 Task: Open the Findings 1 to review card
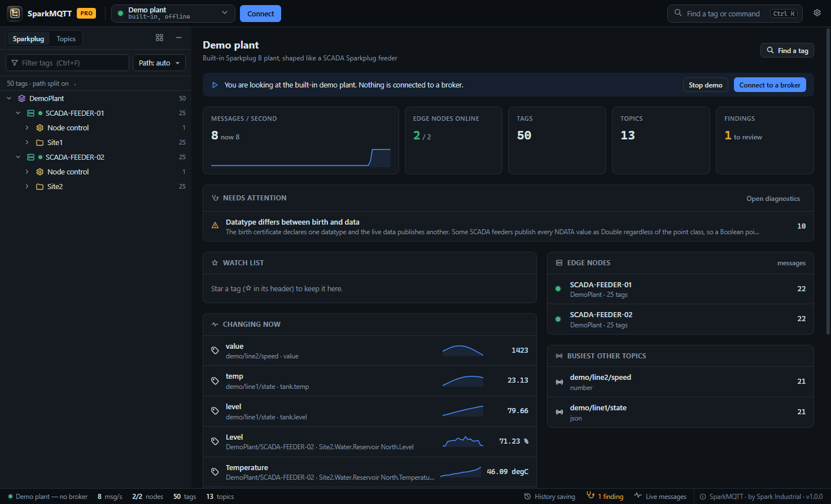pos(764,141)
